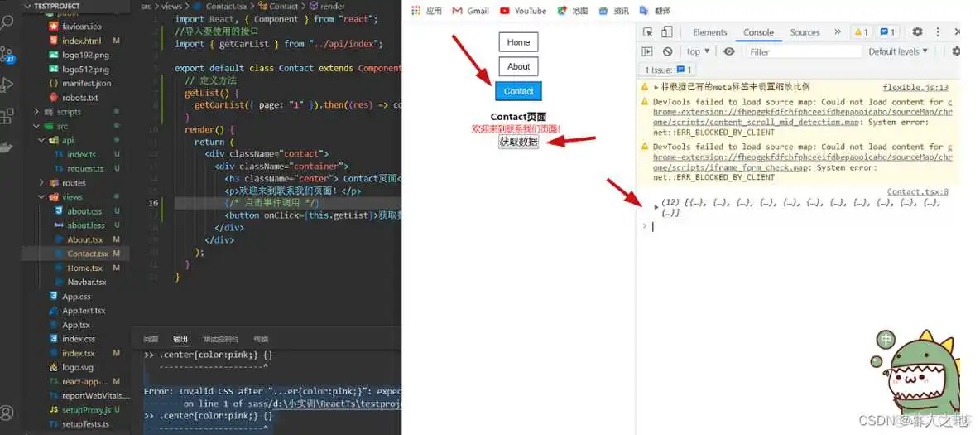This screenshot has height=435, width=980.
Task: Open console settings gear beside Default levels
Action: coord(956,51)
